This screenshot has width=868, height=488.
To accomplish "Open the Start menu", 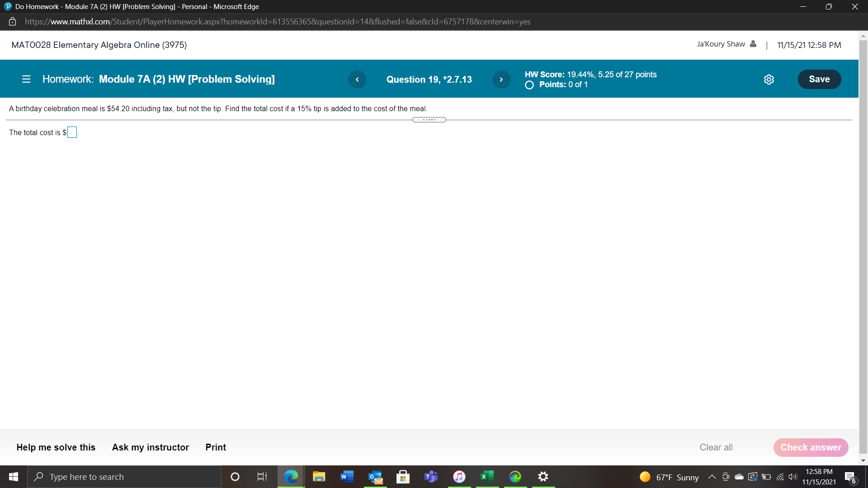I will tap(13, 477).
